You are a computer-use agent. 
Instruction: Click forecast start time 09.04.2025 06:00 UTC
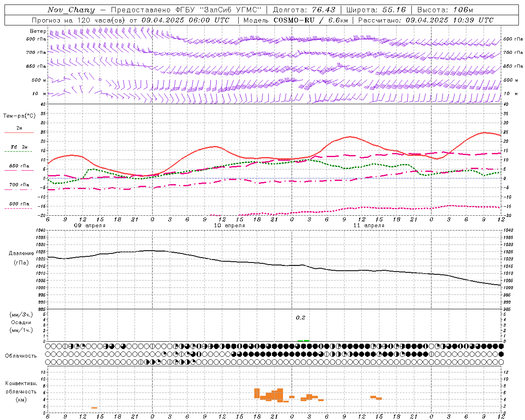click(x=185, y=20)
